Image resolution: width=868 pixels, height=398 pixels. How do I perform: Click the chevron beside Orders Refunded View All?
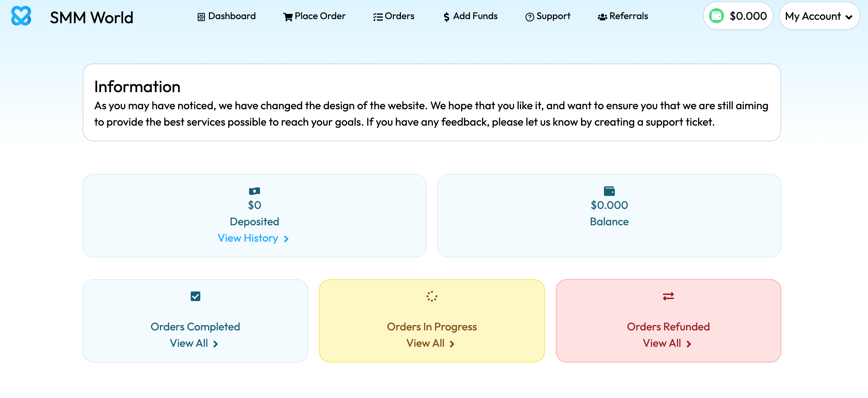pyautogui.click(x=689, y=344)
